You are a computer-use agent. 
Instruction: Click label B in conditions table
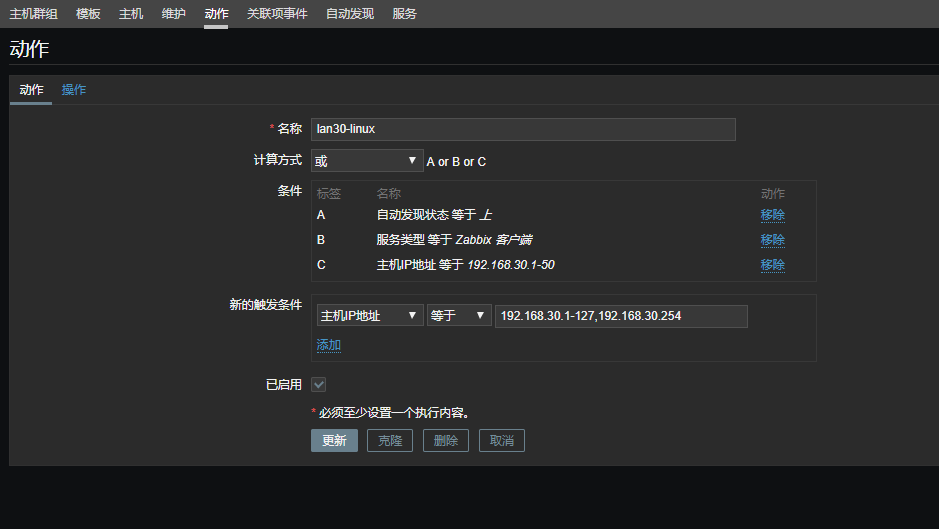click(x=321, y=240)
